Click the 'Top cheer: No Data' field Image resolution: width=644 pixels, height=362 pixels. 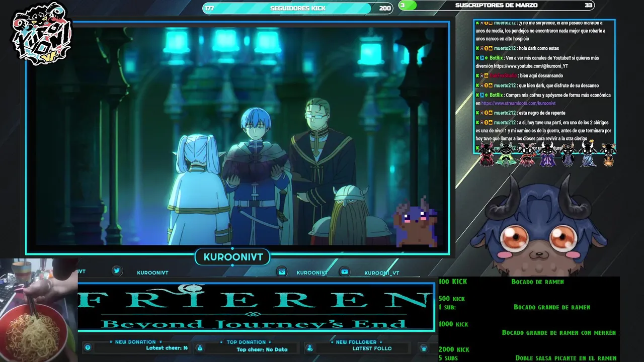point(262,349)
